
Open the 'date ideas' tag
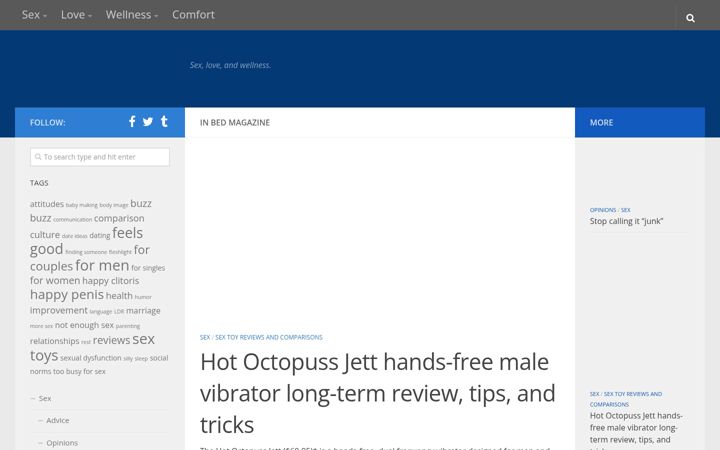pos(74,236)
